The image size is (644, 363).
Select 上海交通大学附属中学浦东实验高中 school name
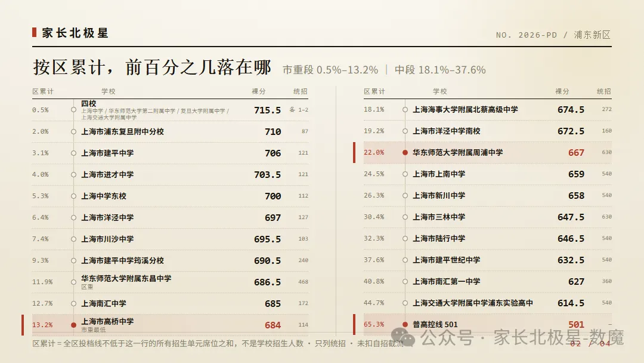coord(473,303)
